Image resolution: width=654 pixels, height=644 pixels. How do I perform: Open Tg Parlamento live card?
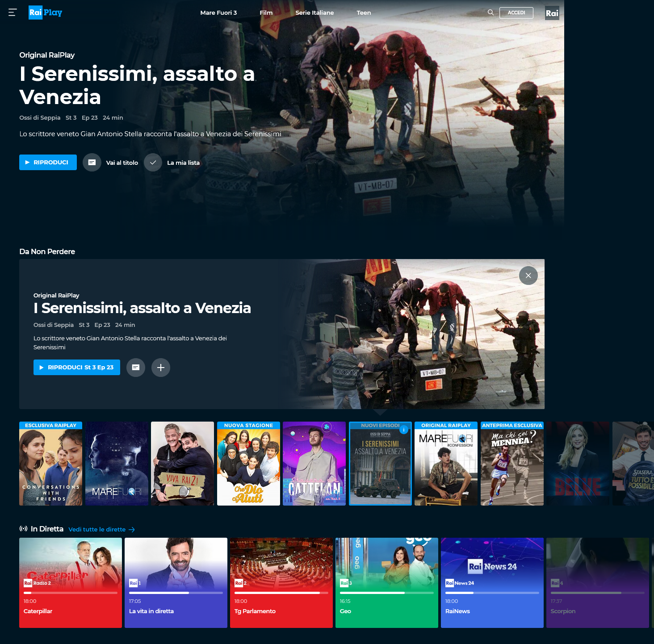[281, 583]
